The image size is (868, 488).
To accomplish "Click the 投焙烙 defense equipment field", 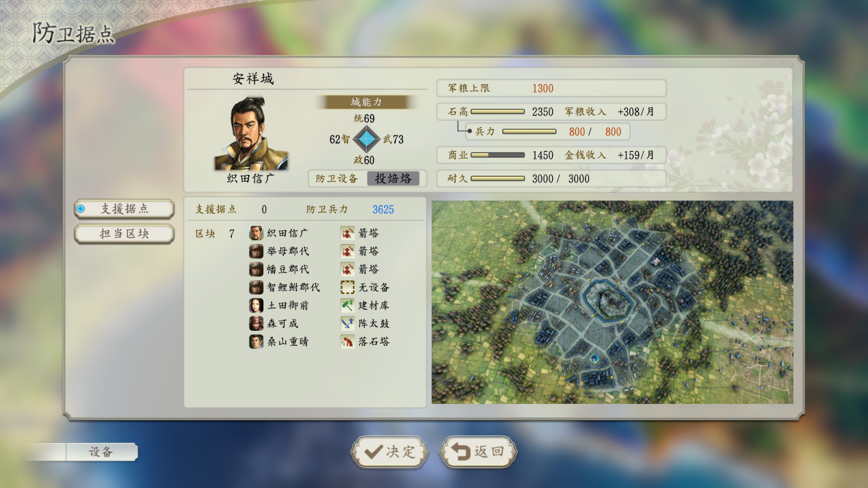I will [393, 178].
